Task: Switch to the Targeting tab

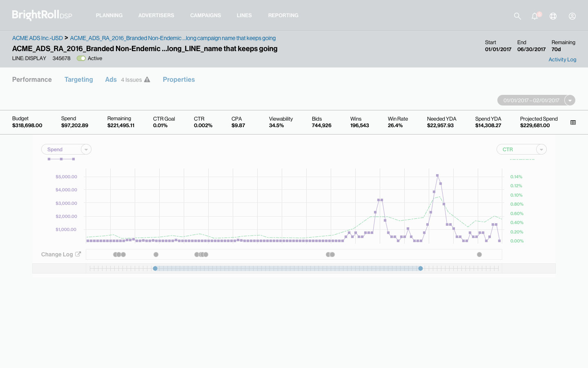Action: coord(79,80)
